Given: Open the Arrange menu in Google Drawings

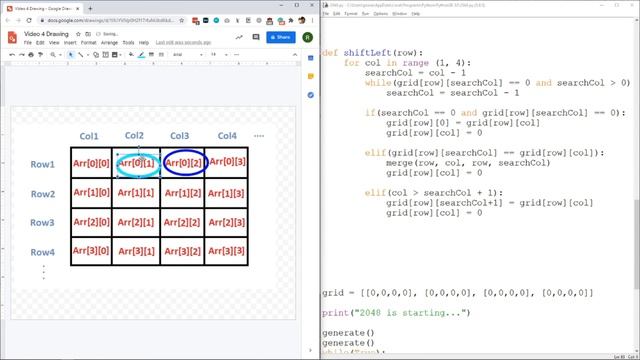Looking at the screenshot, I should (109, 42).
